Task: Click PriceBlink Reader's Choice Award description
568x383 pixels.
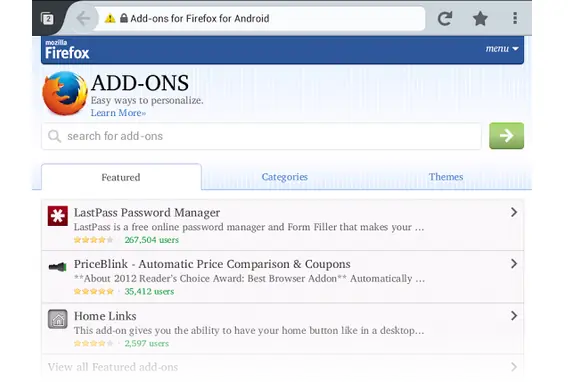Action: (249, 279)
